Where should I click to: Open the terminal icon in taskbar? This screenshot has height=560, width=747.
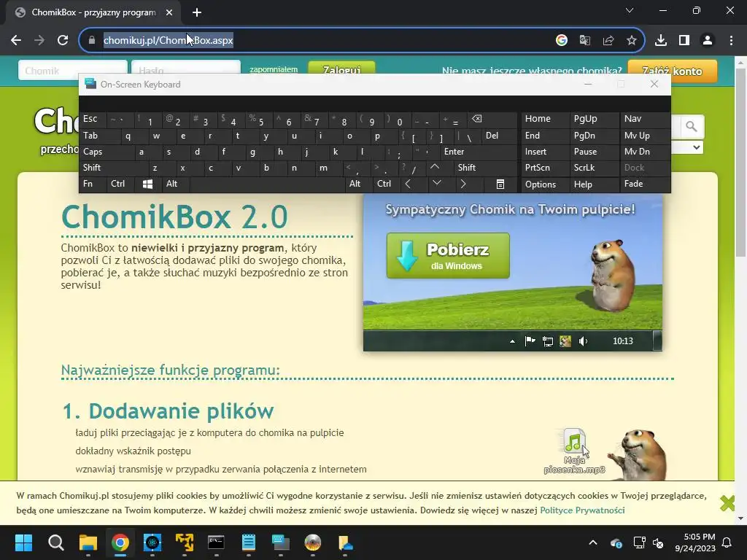tap(216, 542)
